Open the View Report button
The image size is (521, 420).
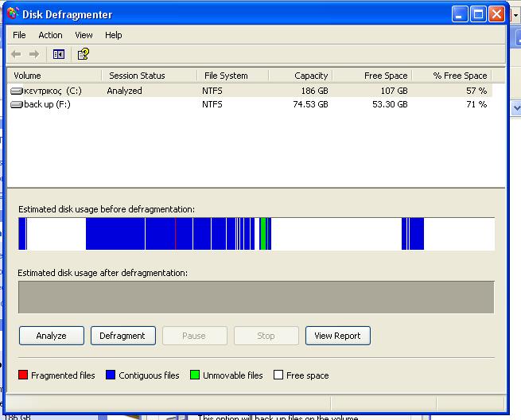coord(337,336)
